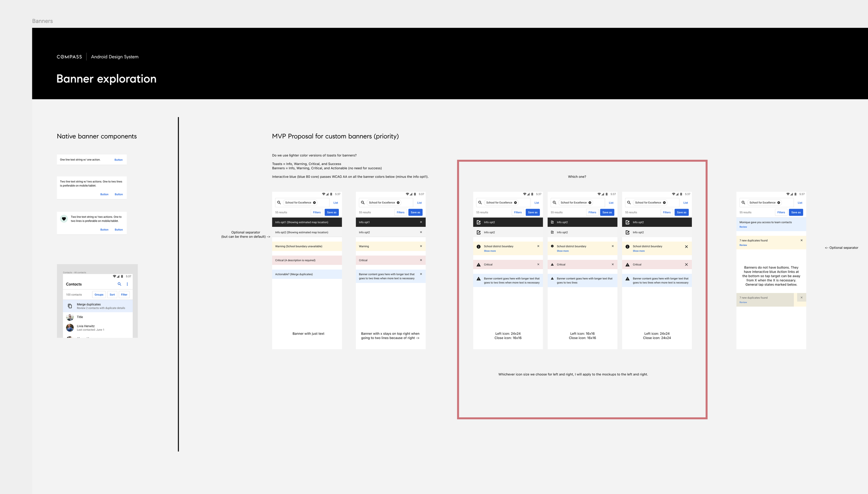868x494 pixels.
Task: Click 'Actionable? (Merge duplicates)' banner
Action: [307, 274]
